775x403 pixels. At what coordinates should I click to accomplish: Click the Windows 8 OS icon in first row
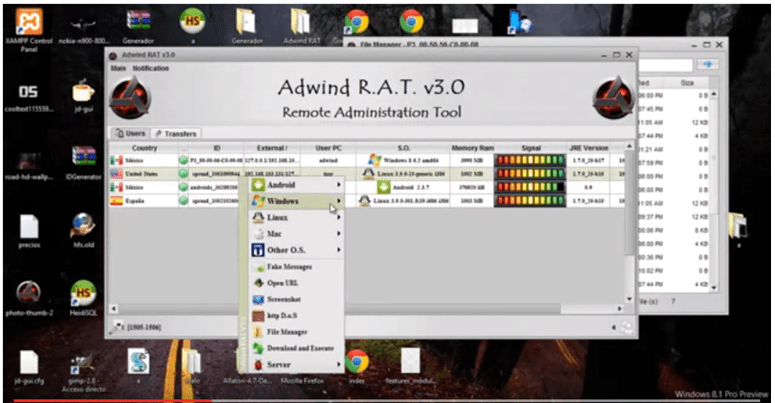(x=375, y=160)
